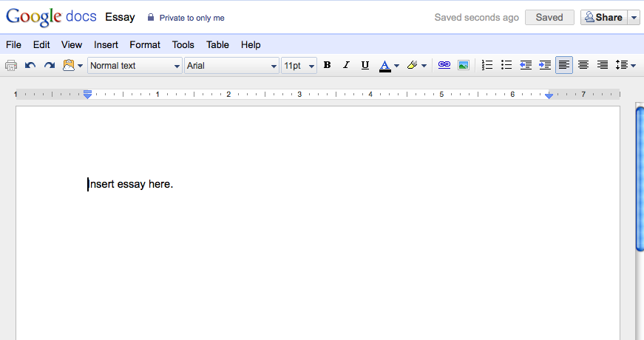Click the Redo arrow icon
644x340 pixels.
50,66
